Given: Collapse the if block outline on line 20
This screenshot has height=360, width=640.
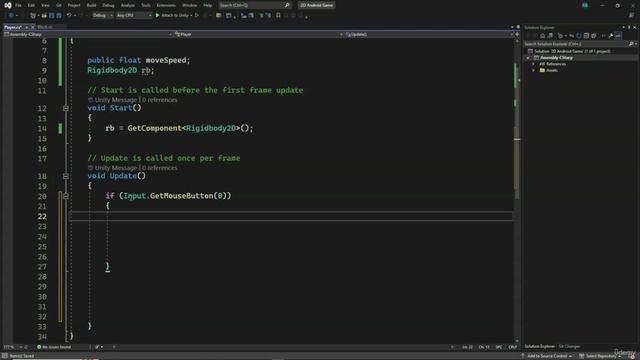Looking at the screenshot, I should (66, 196).
